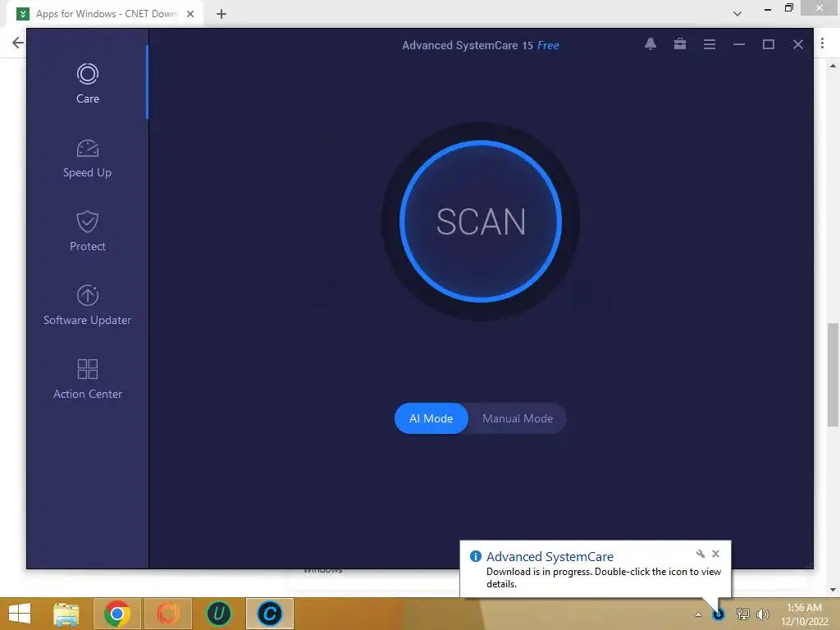Open Chrome tab search dropdown
Screen dimensions: 840x630
tap(737, 14)
